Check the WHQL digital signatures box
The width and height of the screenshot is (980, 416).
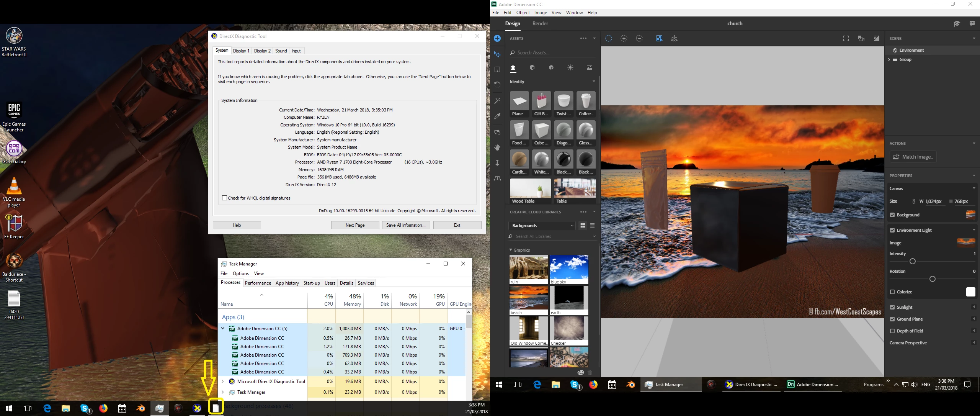tap(225, 198)
